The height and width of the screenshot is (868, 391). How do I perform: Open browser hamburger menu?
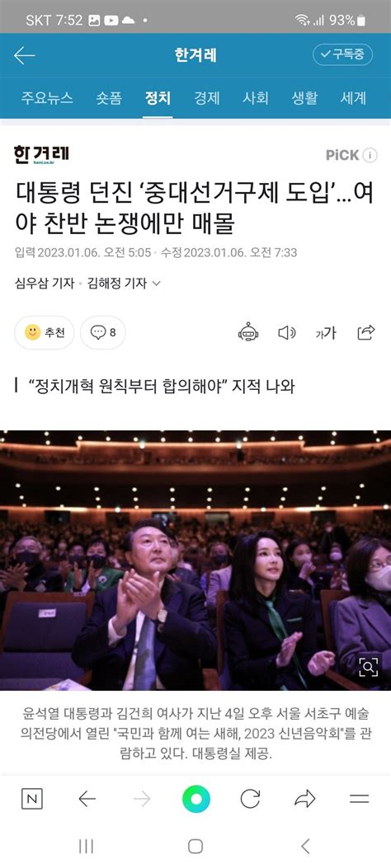coord(360,799)
